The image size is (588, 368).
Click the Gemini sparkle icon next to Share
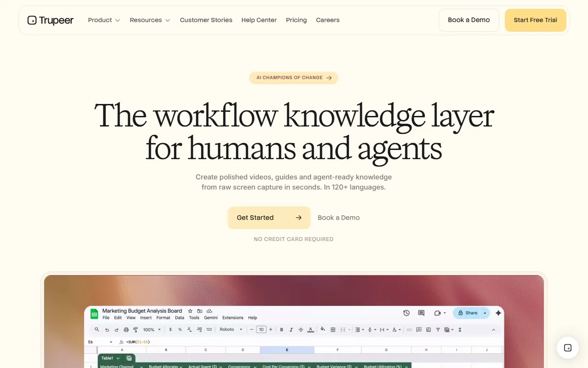click(498, 313)
